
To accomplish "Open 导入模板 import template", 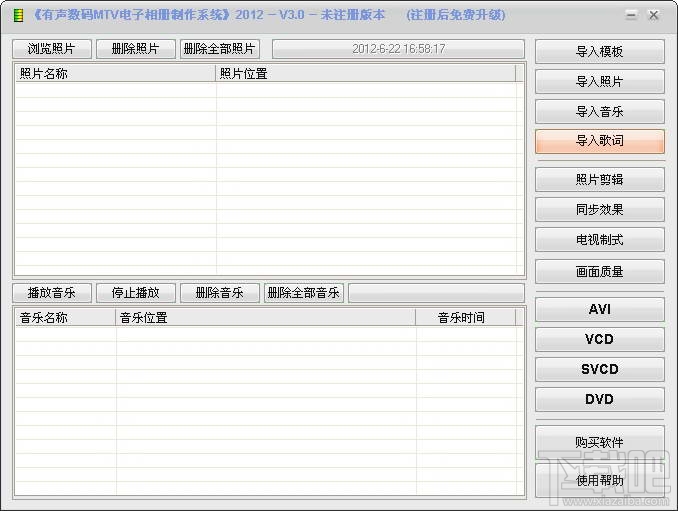I will 600,51.
